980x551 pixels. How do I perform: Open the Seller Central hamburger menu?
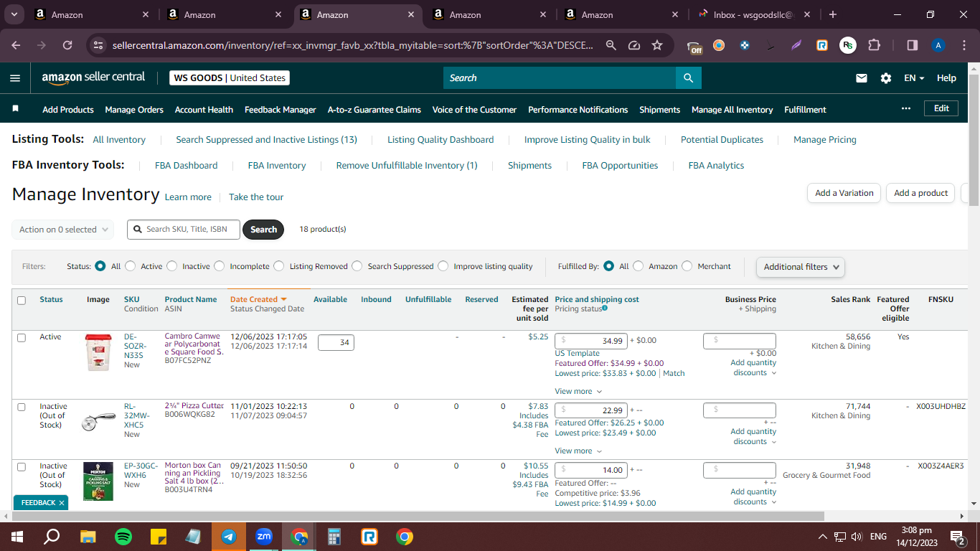pyautogui.click(x=15, y=77)
